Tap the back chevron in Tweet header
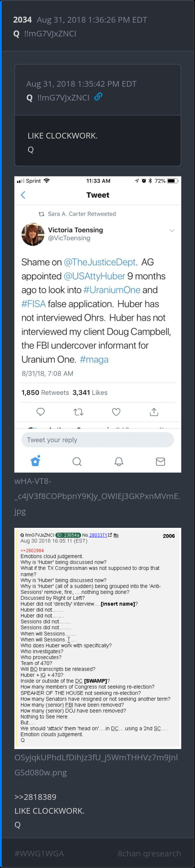Viewport: 195px width, 868px height. [23, 195]
